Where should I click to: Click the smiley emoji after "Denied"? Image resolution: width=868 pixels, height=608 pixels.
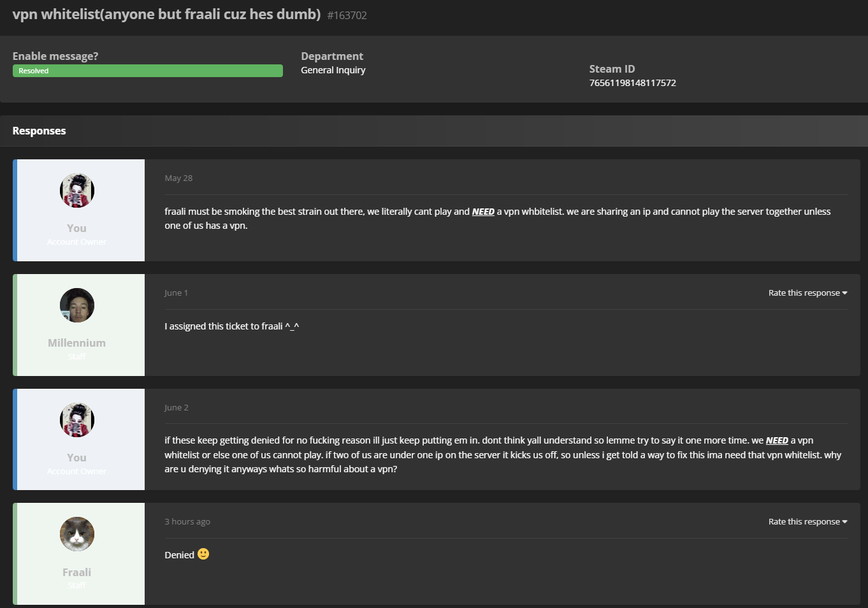203,554
